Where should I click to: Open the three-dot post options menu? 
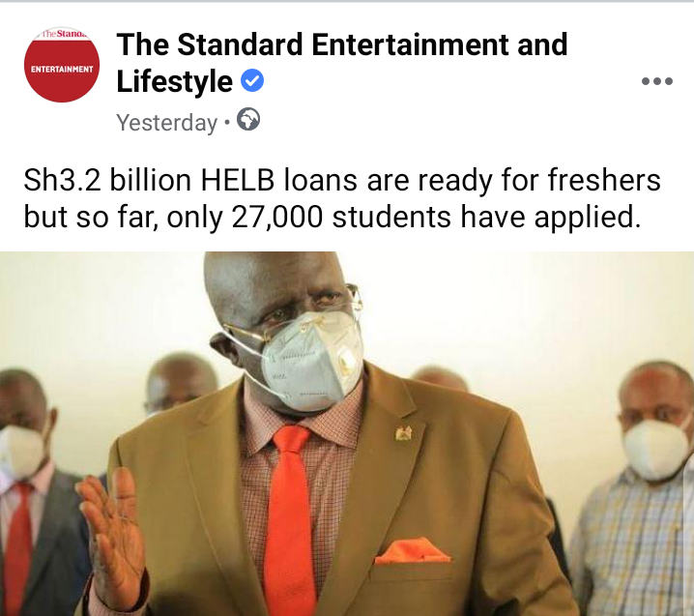(x=657, y=81)
